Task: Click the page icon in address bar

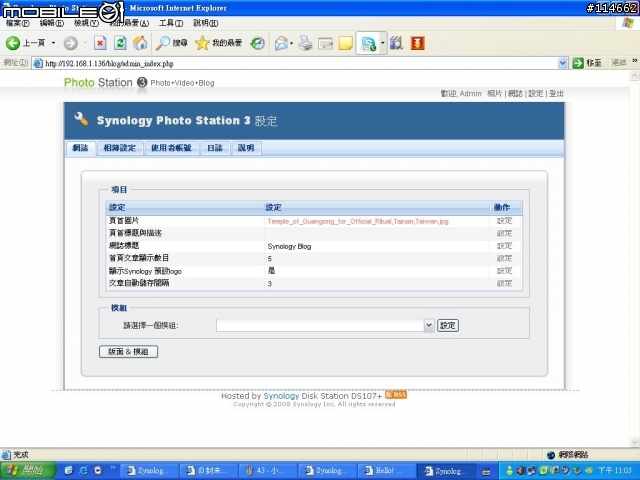Action: [x=38, y=63]
